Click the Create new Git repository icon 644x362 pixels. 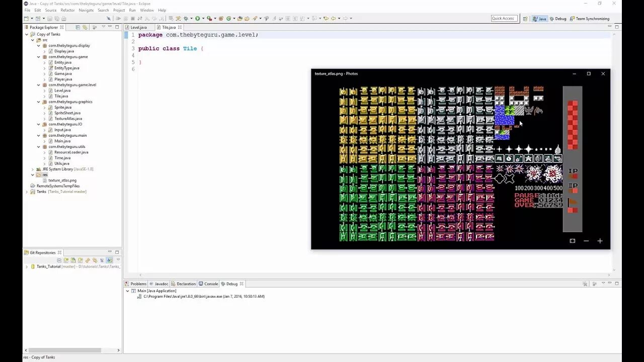coord(80,260)
